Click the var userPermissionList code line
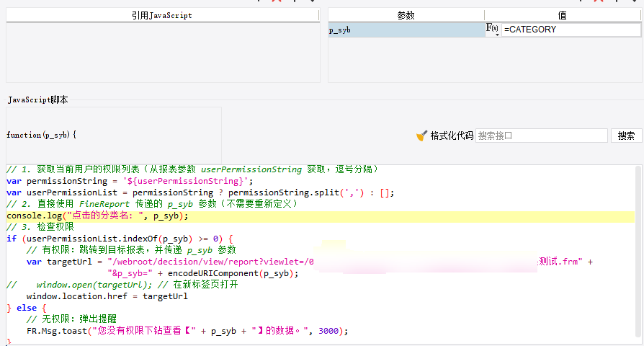This screenshot has width=644, height=346. click(200, 192)
